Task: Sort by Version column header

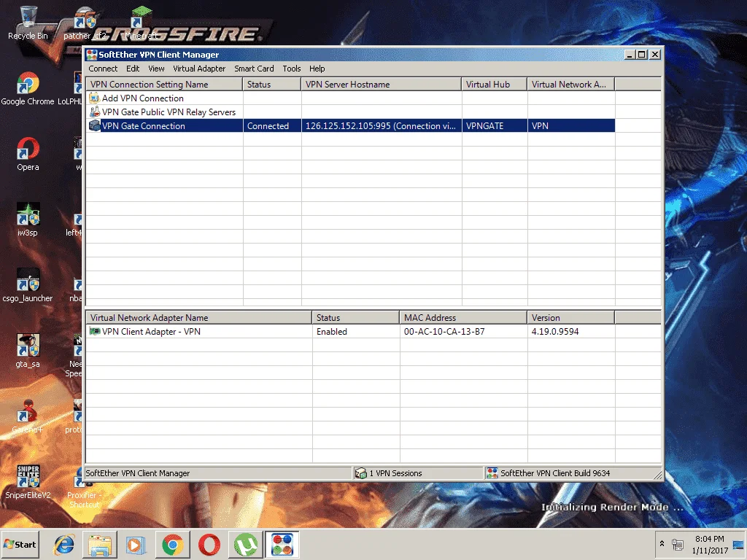Action: pos(570,318)
